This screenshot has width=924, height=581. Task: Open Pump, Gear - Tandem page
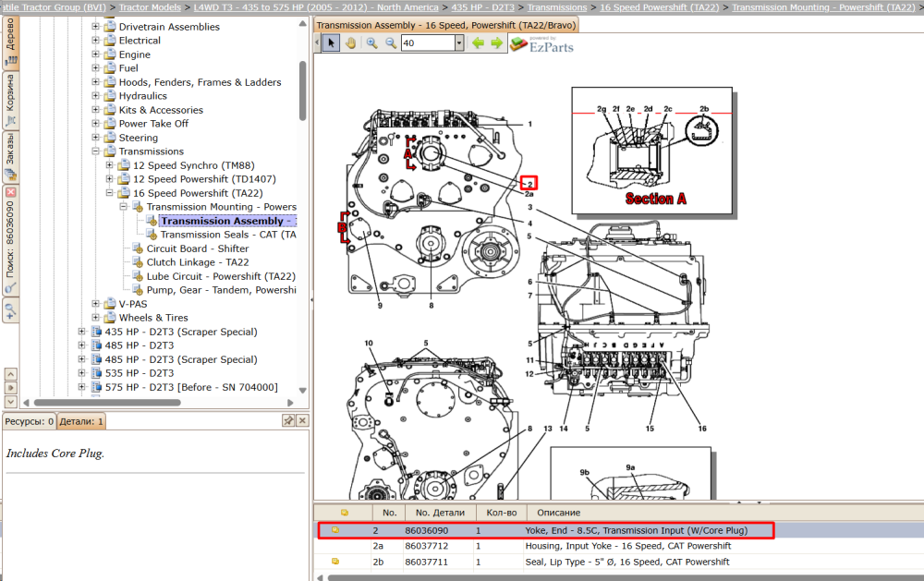tap(222, 289)
